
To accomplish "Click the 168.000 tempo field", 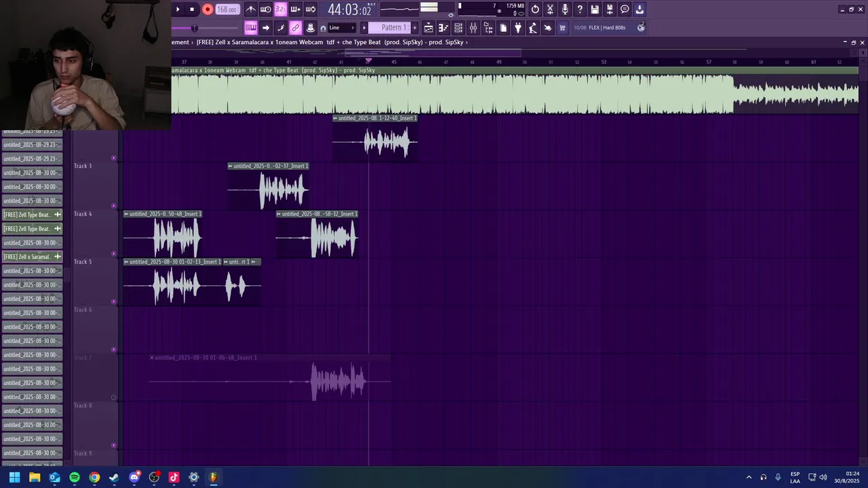I will (x=227, y=9).
